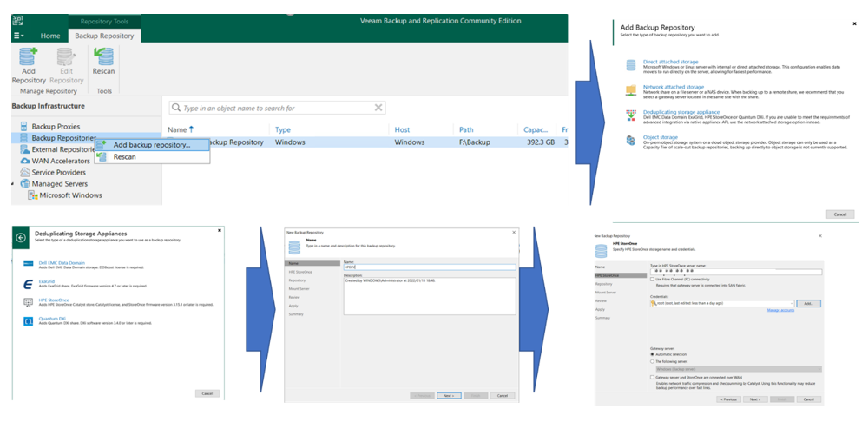868x422 pixels.
Task: Click the Network attached storage link
Action: point(674,87)
